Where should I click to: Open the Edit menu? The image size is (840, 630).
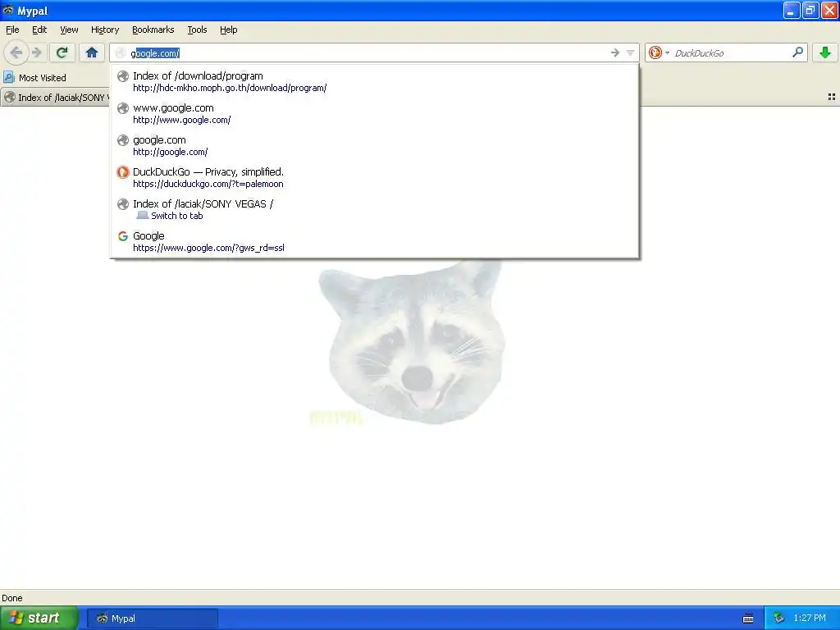[x=39, y=30]
